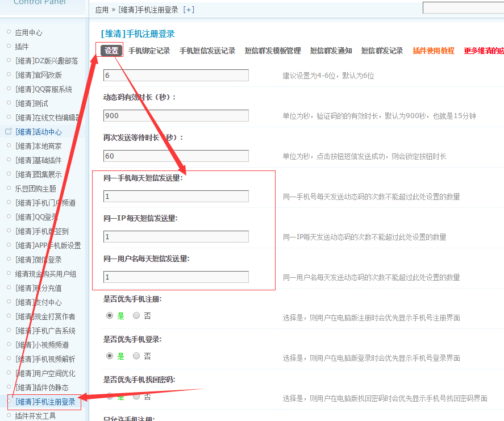Open the orange 插件使用教程 link
Screen dimensions: 504x421
tap(434, 51)
